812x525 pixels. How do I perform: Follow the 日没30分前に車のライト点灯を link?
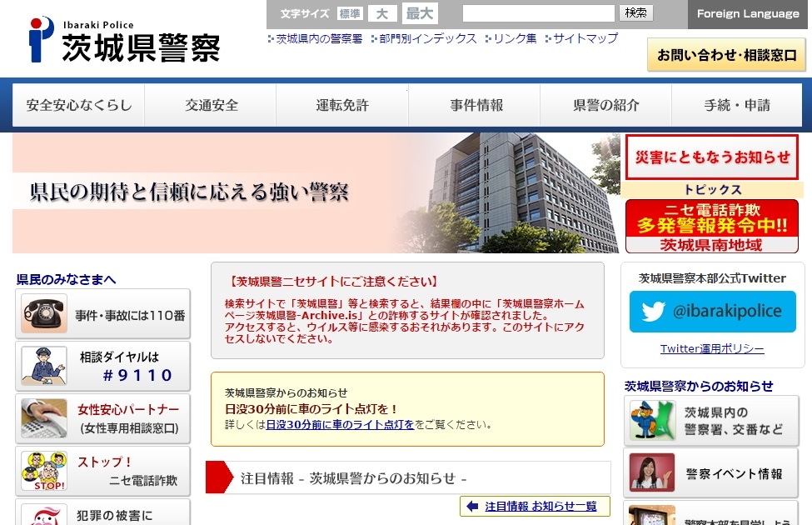tap(340, 424)
